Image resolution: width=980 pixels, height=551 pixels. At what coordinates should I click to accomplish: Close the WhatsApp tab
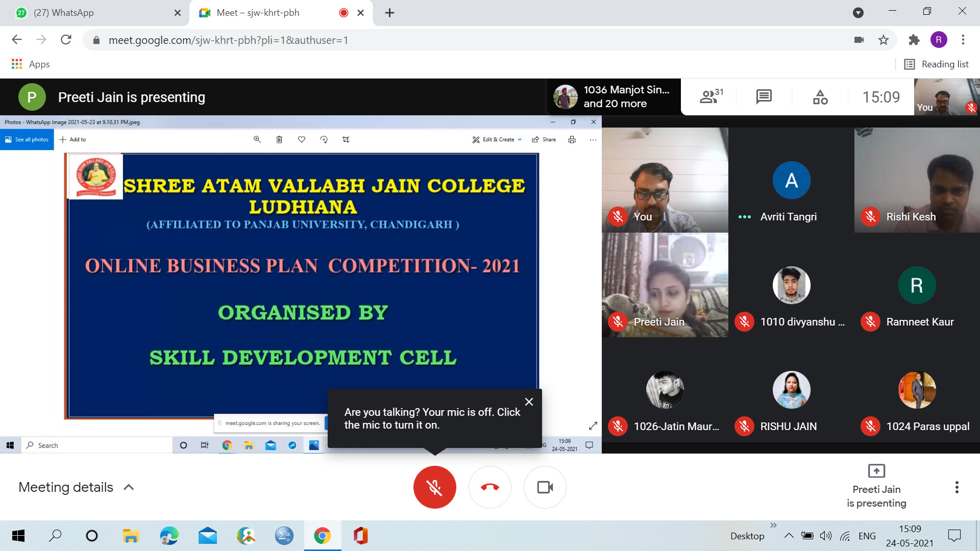pyautogui.click(x=178, y=13)
